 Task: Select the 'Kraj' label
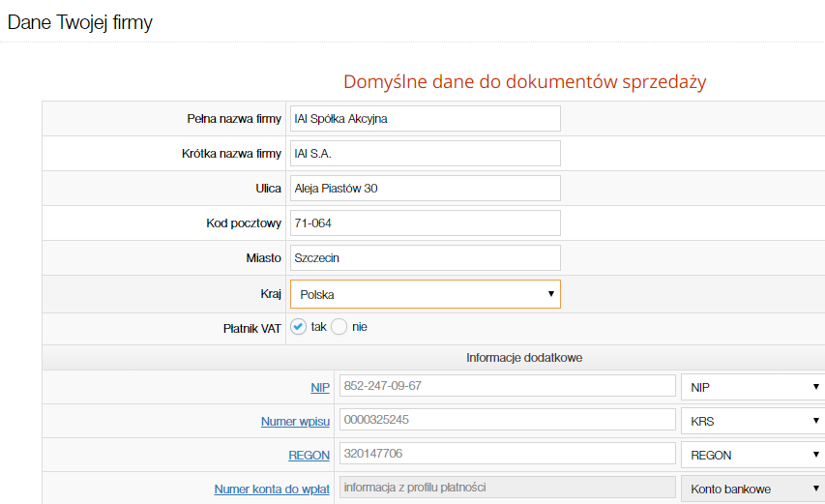tap(271, 293)
